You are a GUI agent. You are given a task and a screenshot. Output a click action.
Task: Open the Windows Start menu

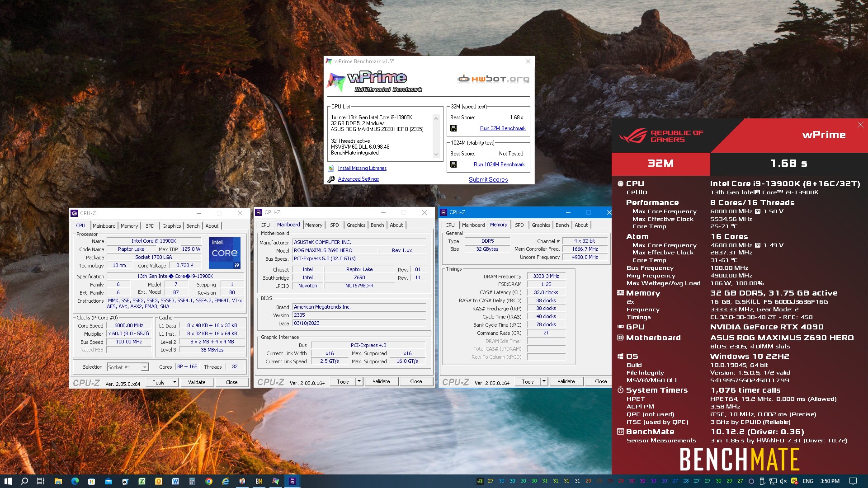[8, 481]
